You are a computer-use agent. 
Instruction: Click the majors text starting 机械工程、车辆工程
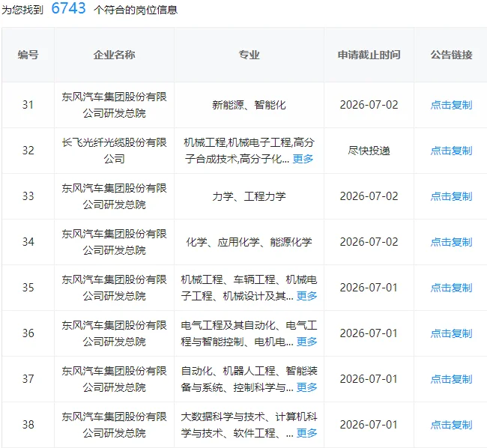point(249,288)
